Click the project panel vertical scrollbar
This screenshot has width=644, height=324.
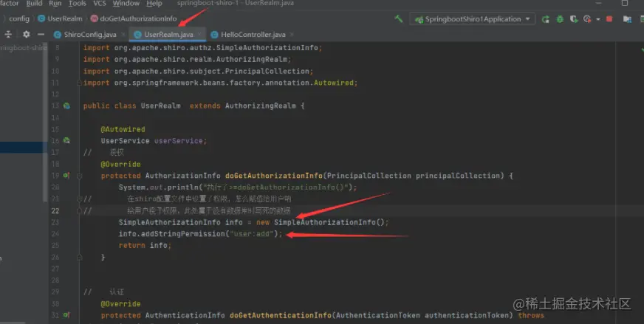pos(46,123)
